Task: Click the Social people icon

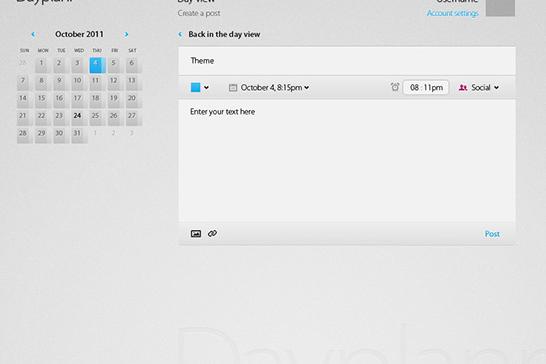Action: click(463, 87)
